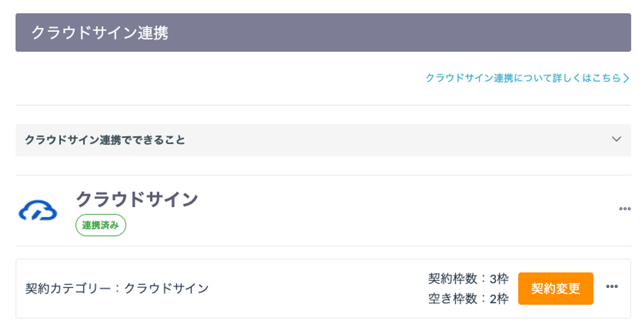
Task: Click the クラウドサイン integration row
Action: pyautogui.click(x=323, y=211)
